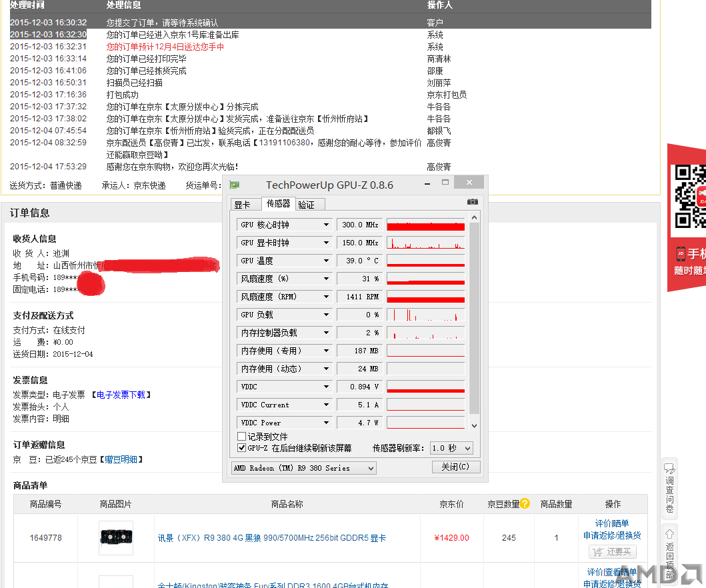The image size is (706, 588).
Task: Click 评价/查看晒单 for the Kingston memory
Action: [612, 572]
